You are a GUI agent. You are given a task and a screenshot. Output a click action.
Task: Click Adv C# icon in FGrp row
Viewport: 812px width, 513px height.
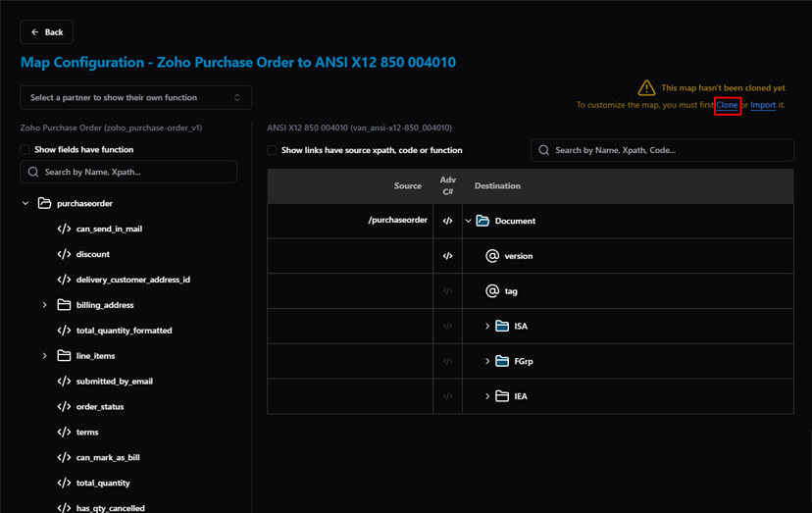(447, 361)
